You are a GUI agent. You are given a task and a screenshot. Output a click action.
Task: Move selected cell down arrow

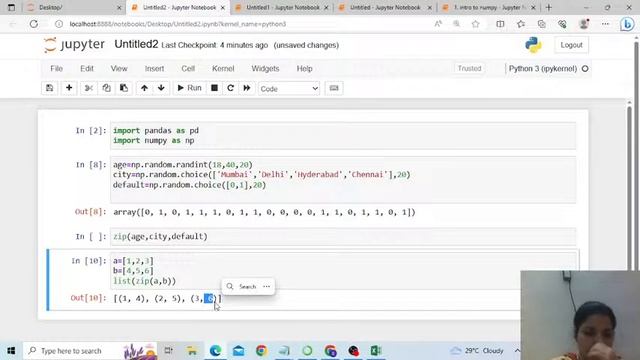pyautogui.click(x=161, y=88)
